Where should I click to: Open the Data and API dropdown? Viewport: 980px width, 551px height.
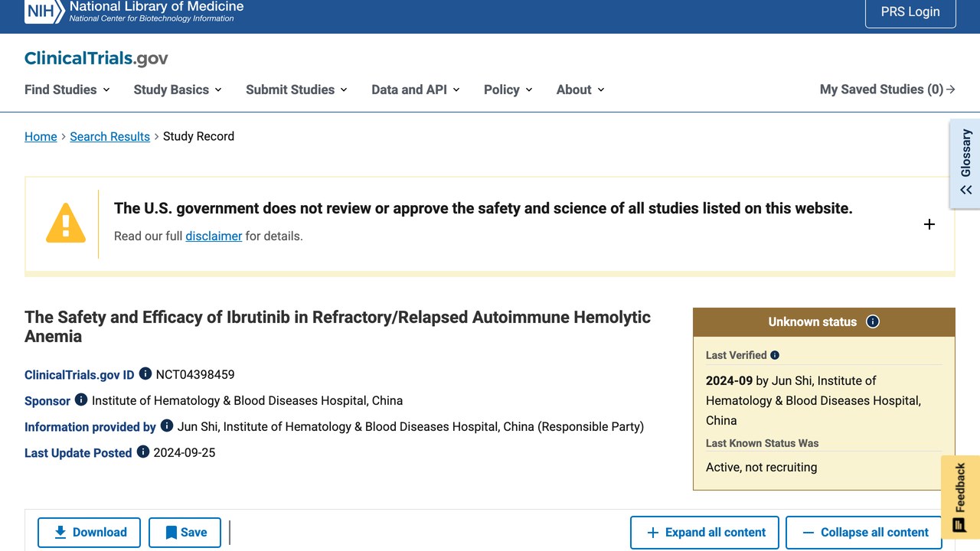tap(416, 90)
